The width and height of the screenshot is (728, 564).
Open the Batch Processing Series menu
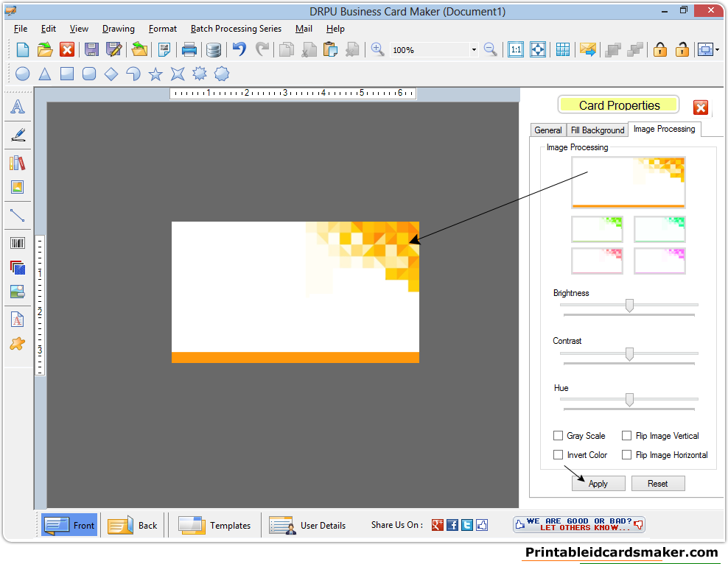pos(236,29)
